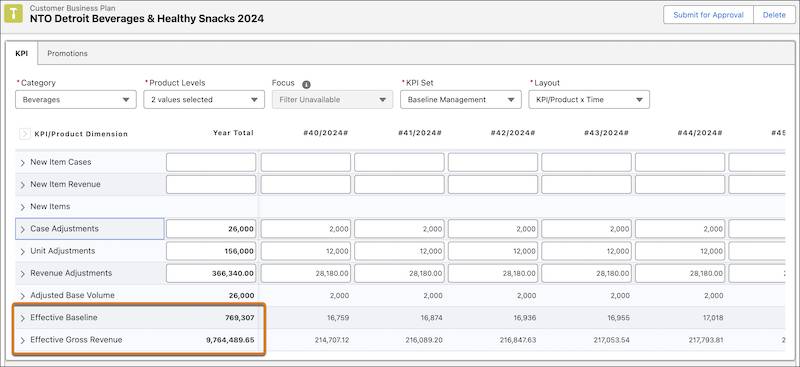Expand the New Item Revenue row

coord(22,185)
